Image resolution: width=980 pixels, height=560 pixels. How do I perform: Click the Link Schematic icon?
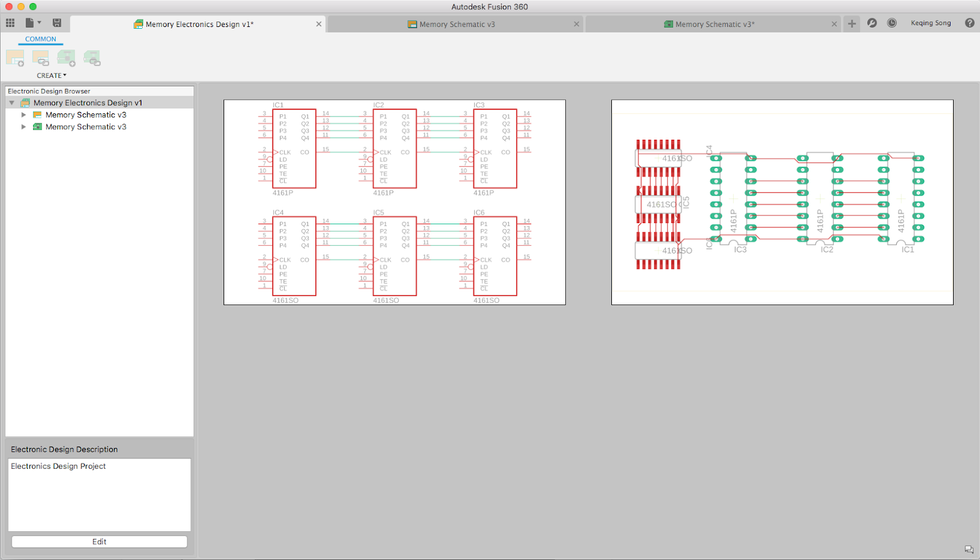pyautogui.click(x=40, y=58)
